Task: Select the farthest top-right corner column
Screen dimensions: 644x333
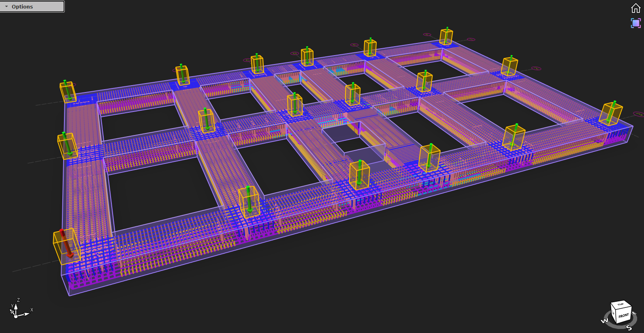Action: pos(446,37)
